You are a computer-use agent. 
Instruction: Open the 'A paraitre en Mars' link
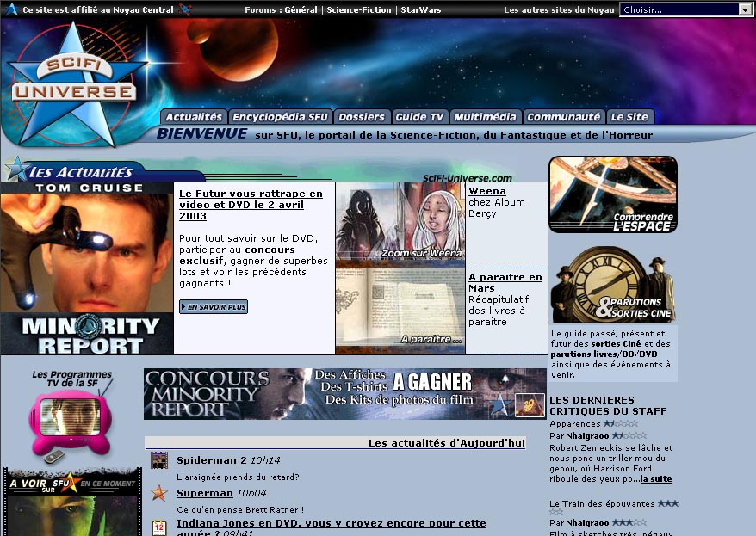pos(505,283)
